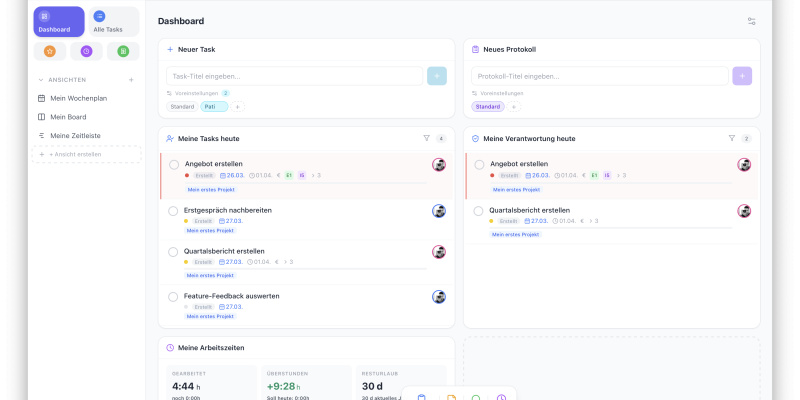Screen dimensions: 800x400
Task: Open 'Mein erstes Projekt' under Angebot erstellen in Meine Verantwortung
Action: [x=516, y=190]
